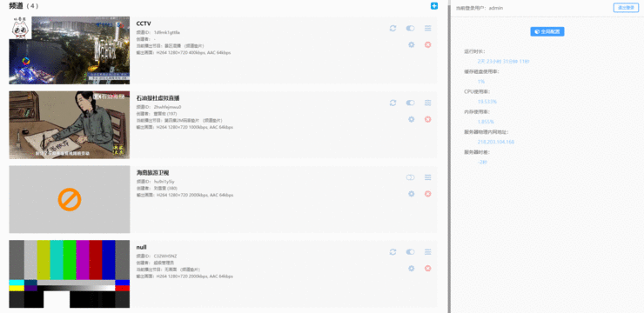Expand the 石油报社虚拟直播 channel list menu

coord(428,103)
